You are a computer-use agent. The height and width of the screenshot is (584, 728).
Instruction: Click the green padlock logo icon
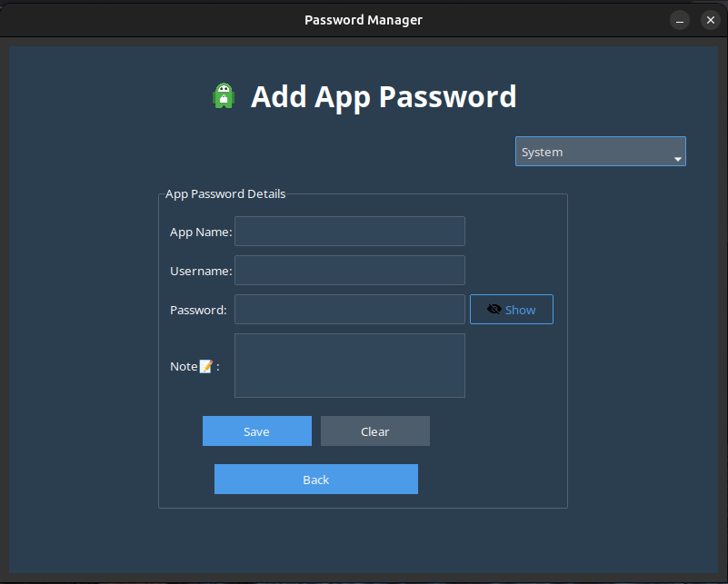pyautogui.click(x=224, y=95)
